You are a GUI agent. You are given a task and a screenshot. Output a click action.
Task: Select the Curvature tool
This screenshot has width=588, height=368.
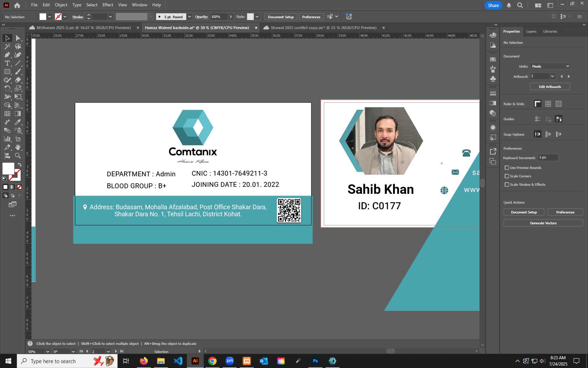(x=18, y=55)
